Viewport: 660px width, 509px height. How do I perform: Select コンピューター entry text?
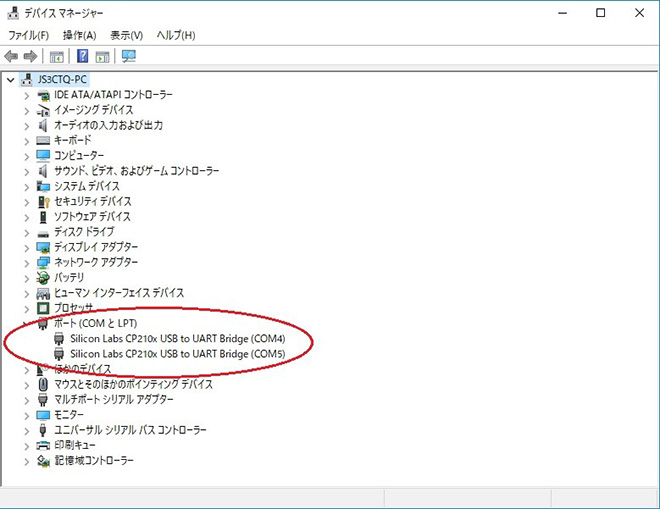click(79, 155)
